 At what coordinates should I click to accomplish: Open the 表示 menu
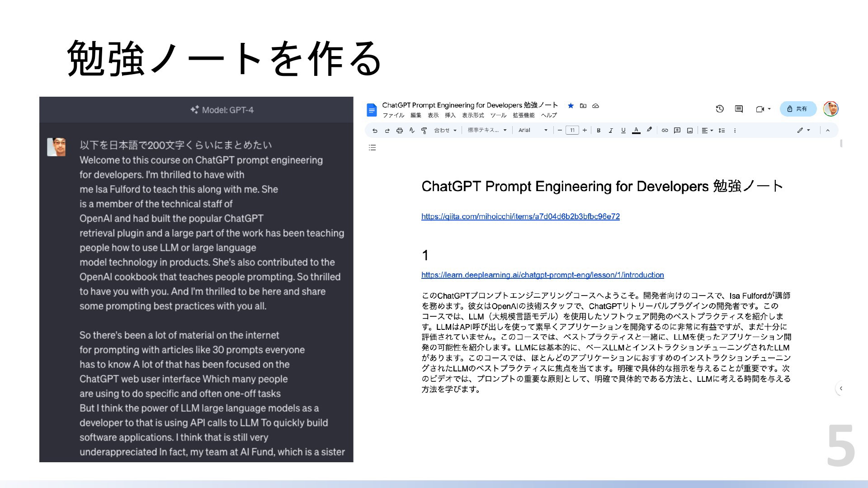click(x=433, y=116)
